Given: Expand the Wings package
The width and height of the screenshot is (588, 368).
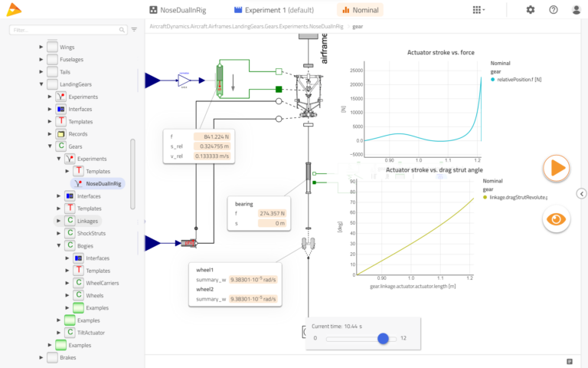Looking at the screenshot, I should pyautogui.click(x=41, y=47).
